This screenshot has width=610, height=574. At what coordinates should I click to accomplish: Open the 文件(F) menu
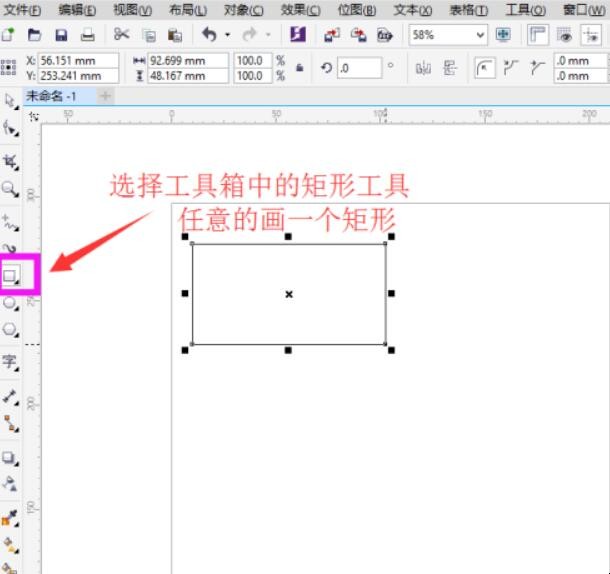click(22, 9)
